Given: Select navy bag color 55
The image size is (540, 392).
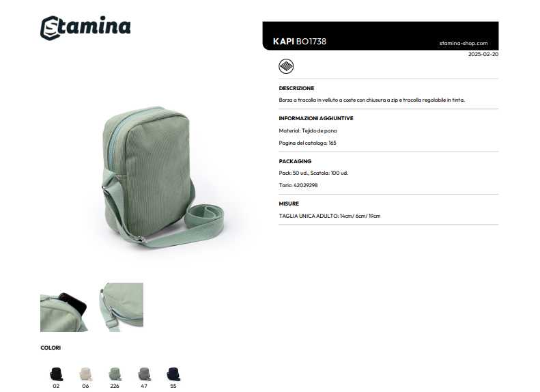Looking at the screenshot, I should point(173,374).
